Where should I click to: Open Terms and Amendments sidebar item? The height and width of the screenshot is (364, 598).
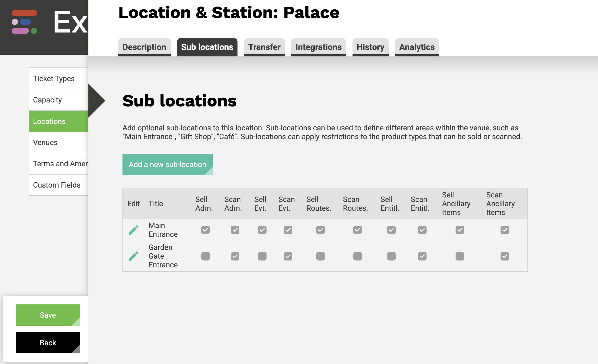[x=59, y=164]
